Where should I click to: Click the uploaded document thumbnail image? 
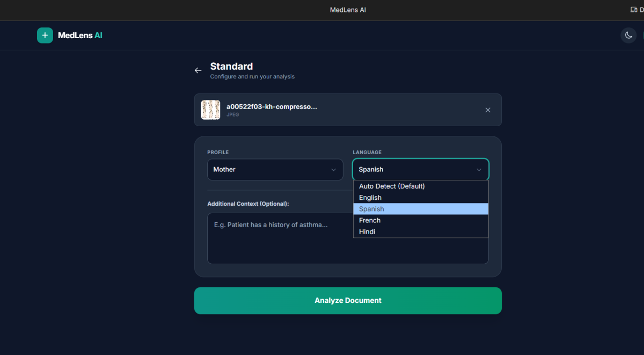[x=210, y=110]
